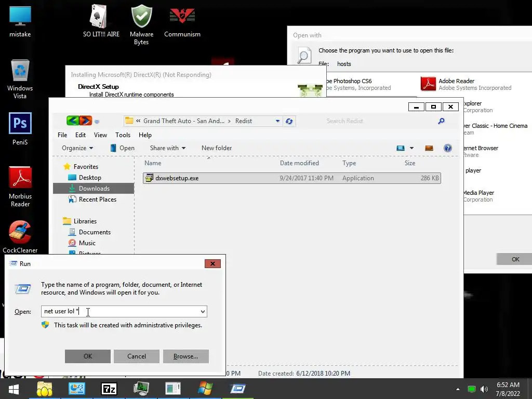Click the Explorer forward arrow button

coord(86,121)
